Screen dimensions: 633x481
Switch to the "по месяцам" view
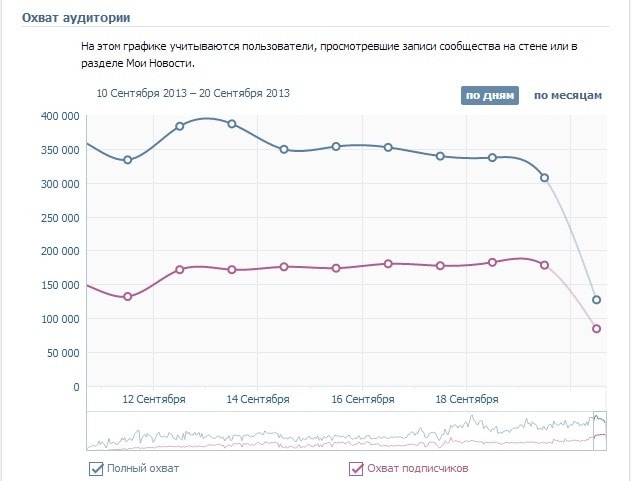(567, 96)
